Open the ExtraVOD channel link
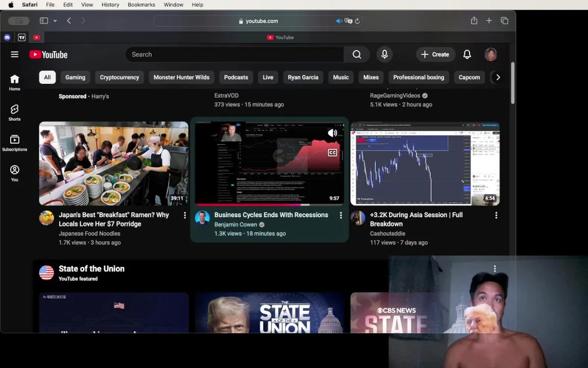This screenshot has width=588, height=368. tap(226, 96)
